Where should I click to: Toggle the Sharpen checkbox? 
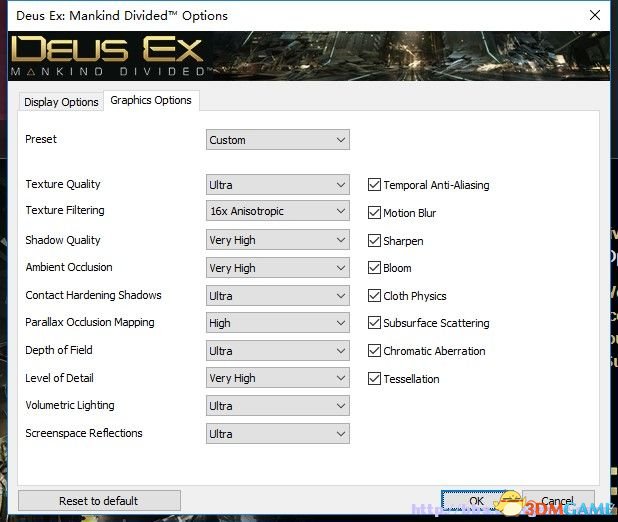(x=374, y=240)
